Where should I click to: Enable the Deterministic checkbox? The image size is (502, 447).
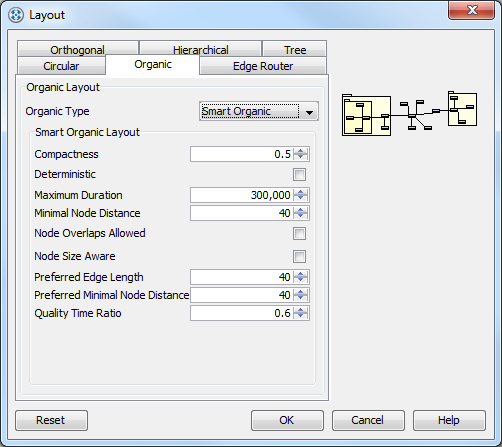pos(299,174)
